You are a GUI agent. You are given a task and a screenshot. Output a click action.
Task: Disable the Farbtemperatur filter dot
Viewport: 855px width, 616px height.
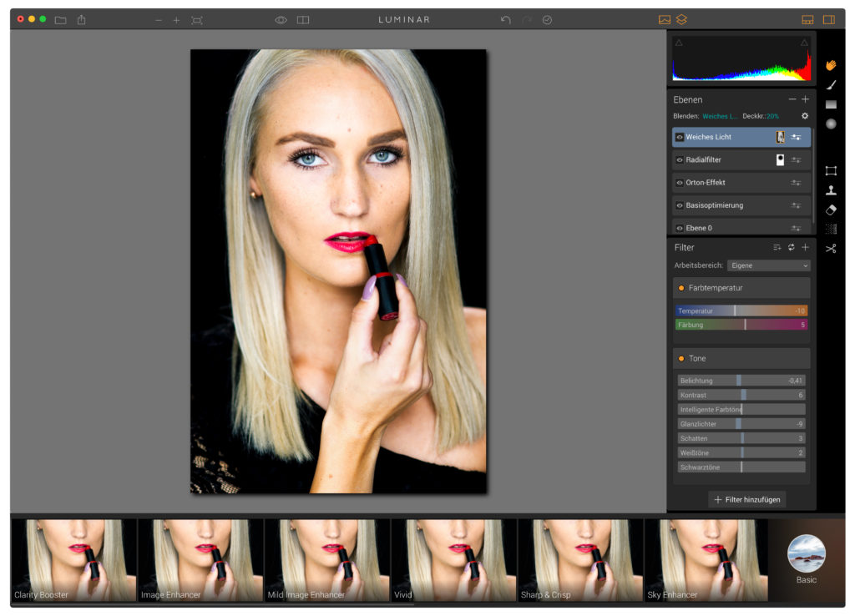[681, 288]
